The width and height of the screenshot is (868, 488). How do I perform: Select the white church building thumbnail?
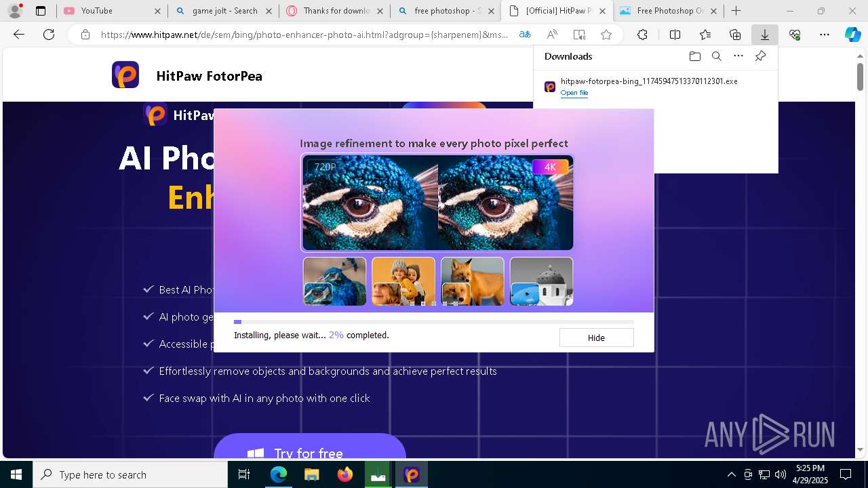(541, 281)
